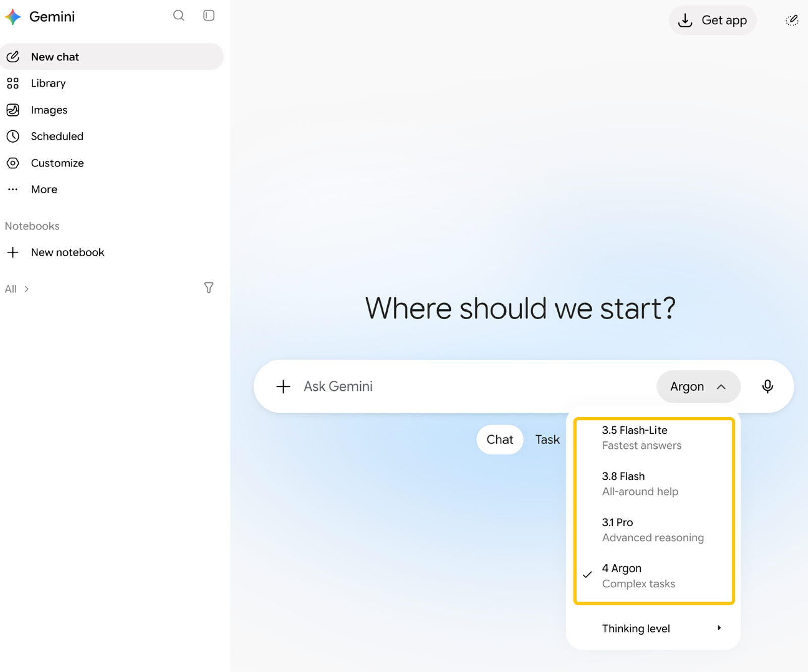Collapse the Argon model selector dropdown

click(698, 387)
